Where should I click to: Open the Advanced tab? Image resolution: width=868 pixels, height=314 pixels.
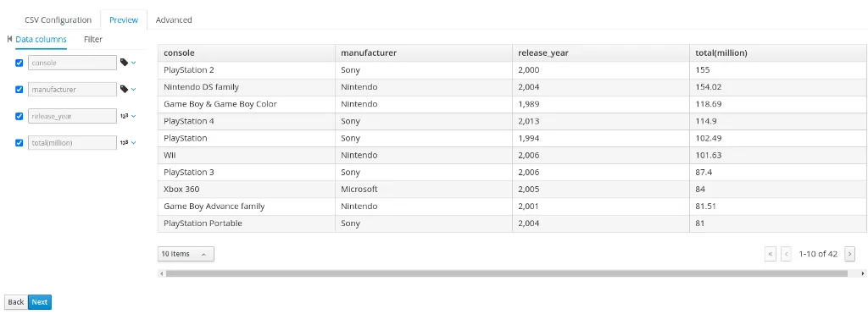coord(174,20)
